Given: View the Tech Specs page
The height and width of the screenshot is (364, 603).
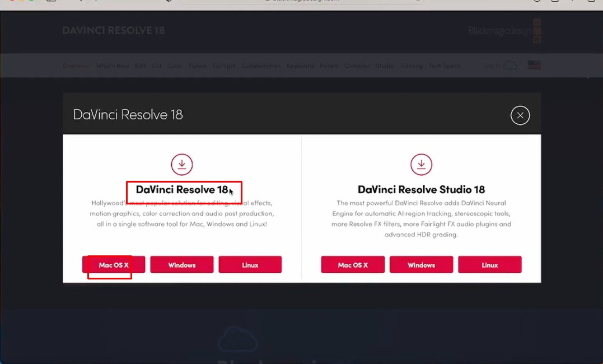Looking at the screenshot, I should (444, 66).
